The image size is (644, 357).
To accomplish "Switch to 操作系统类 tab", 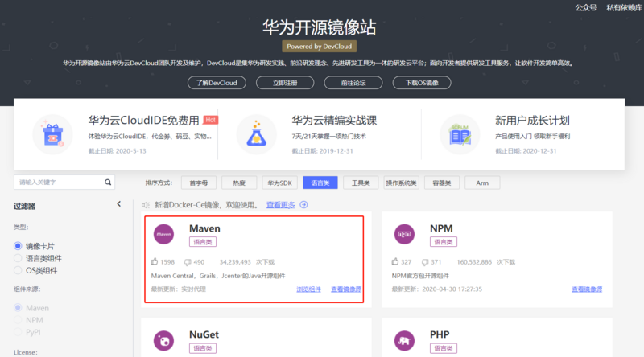I will click(401, 183).
